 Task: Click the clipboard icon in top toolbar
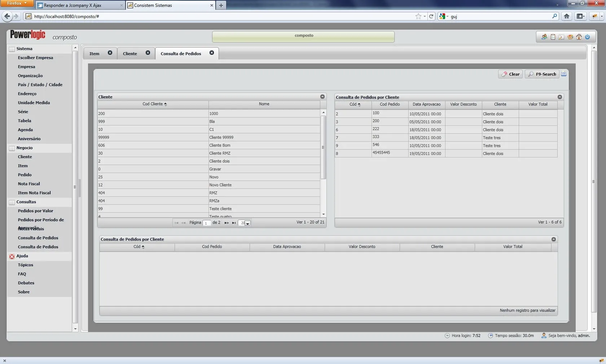click(x=553, y=37)
